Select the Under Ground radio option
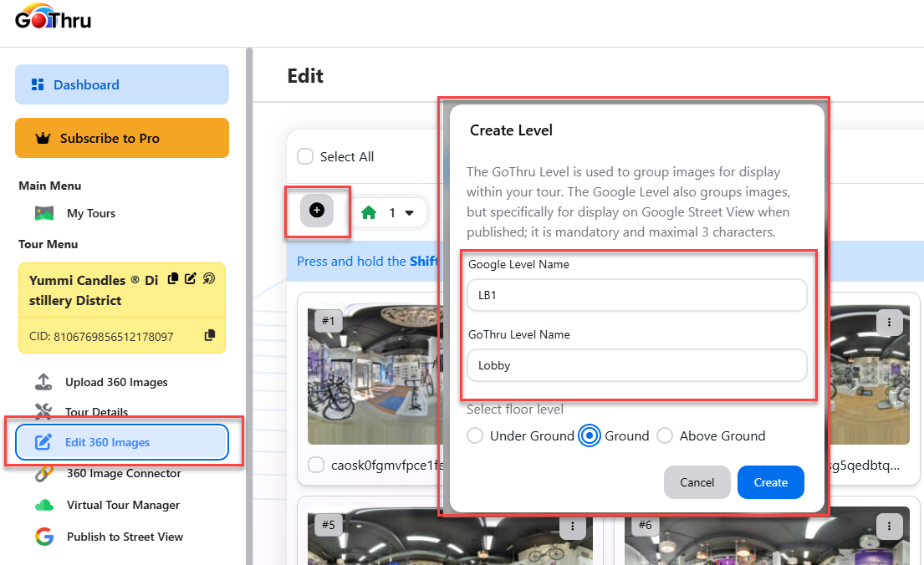This screenshot has width=924, height=565. point(475,435)
